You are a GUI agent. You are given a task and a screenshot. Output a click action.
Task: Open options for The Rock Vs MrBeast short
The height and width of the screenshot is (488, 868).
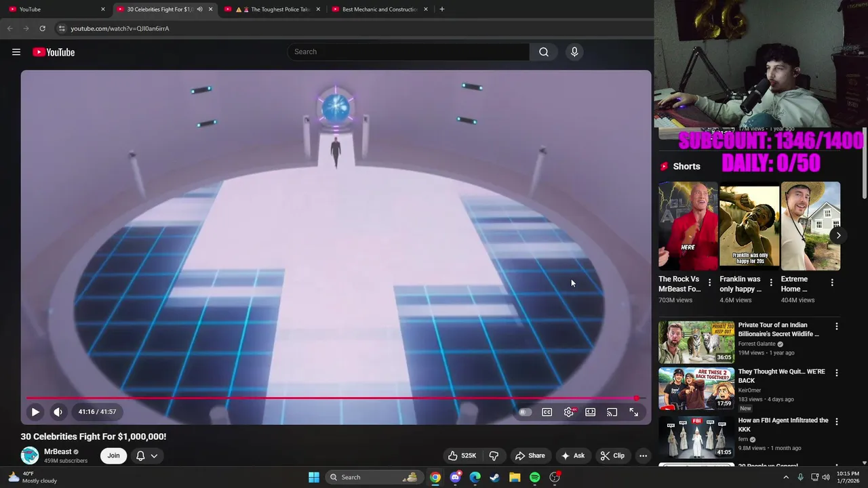coord(710,283)
